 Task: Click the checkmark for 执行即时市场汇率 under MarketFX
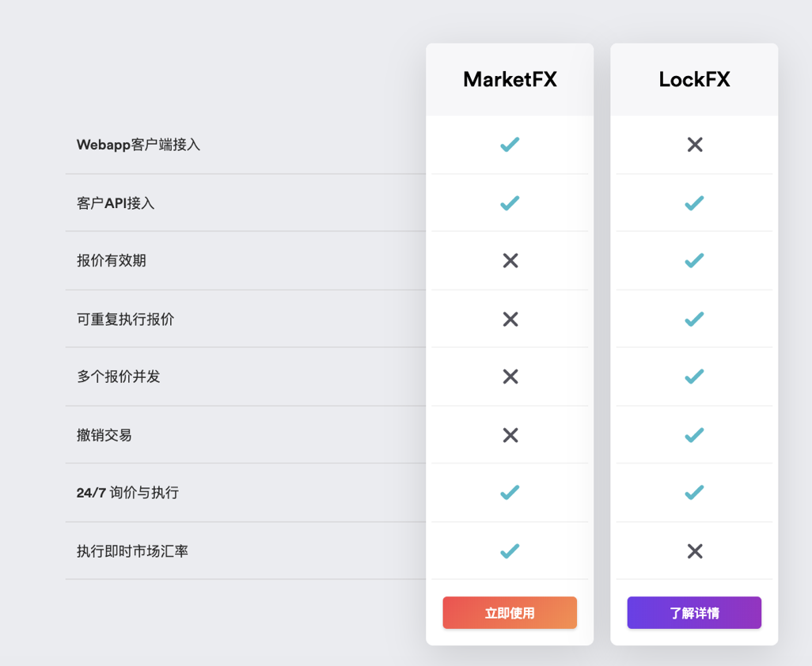coord(509,551)
